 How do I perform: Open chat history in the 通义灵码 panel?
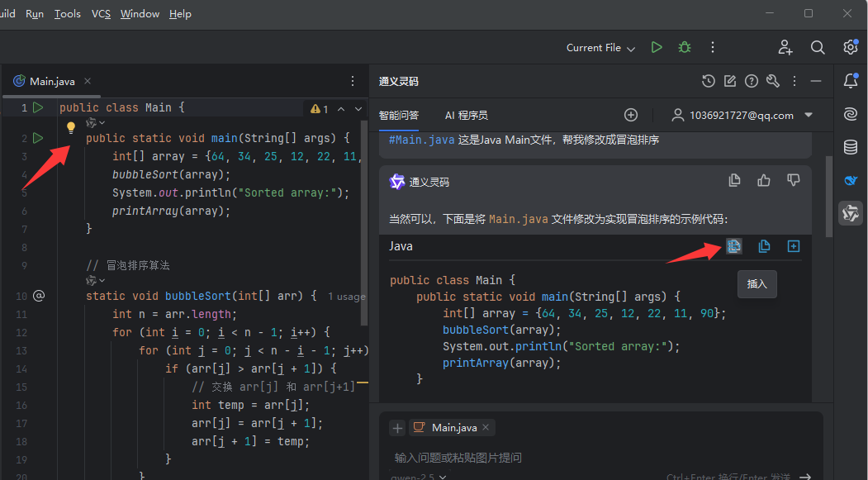708,81
